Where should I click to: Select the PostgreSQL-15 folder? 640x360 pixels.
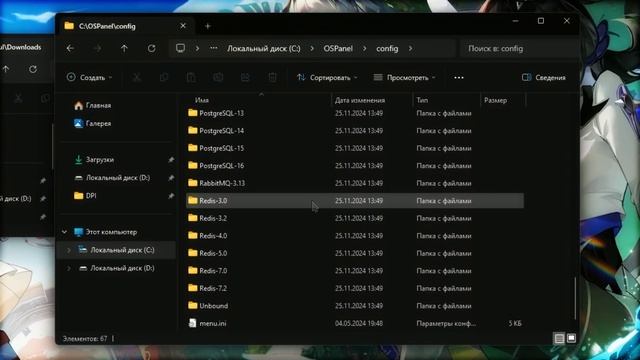[355, 148]
